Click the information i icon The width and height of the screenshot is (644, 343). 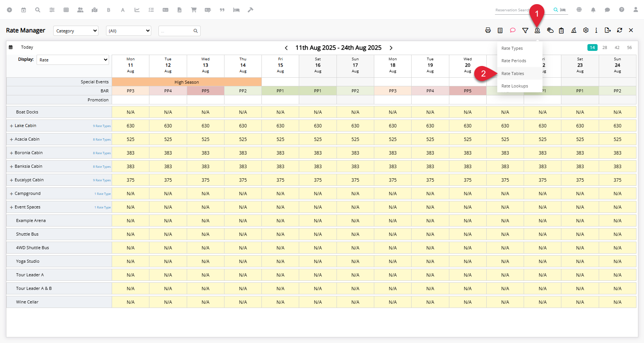coord(596,30)
